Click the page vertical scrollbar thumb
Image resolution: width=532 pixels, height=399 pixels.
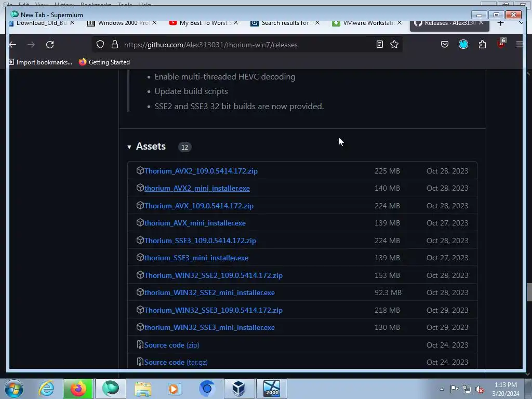[528, 292]
